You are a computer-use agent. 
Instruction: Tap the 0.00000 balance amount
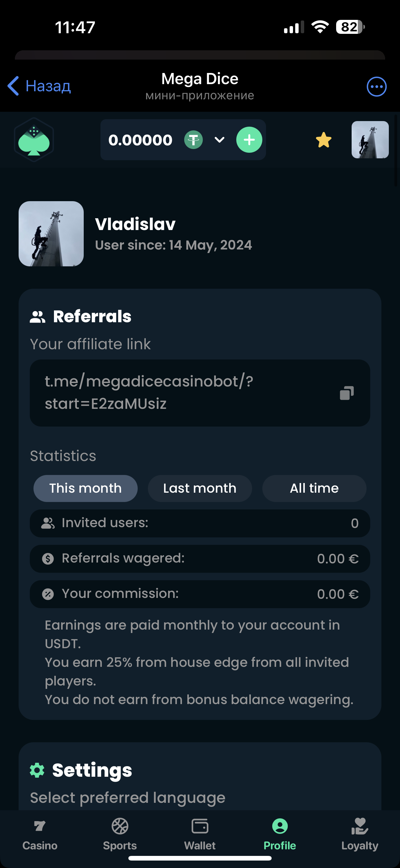pos(140,140)
